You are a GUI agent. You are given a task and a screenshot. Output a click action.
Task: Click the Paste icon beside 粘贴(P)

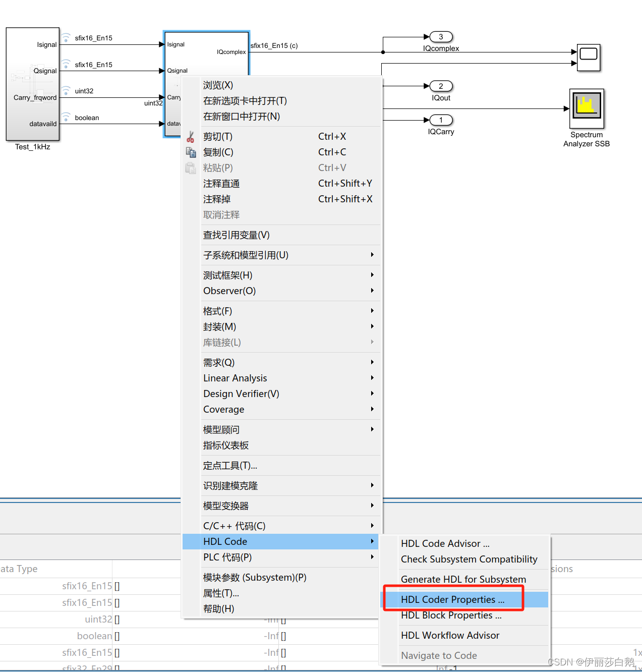tap(191, 168)
